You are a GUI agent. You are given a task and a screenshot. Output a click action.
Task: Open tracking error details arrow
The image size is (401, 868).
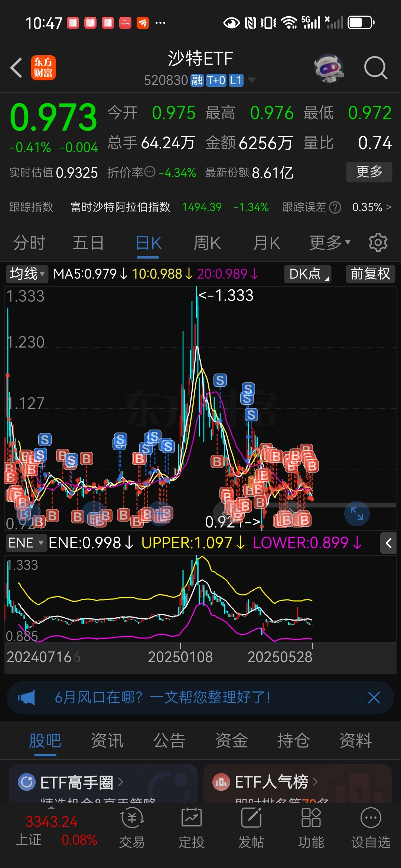[389, 207]
